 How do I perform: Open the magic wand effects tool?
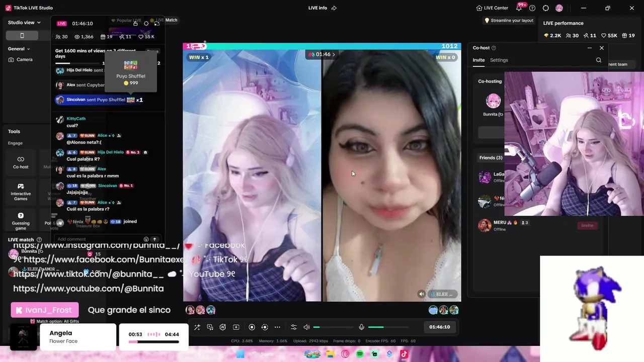point(197,327)
